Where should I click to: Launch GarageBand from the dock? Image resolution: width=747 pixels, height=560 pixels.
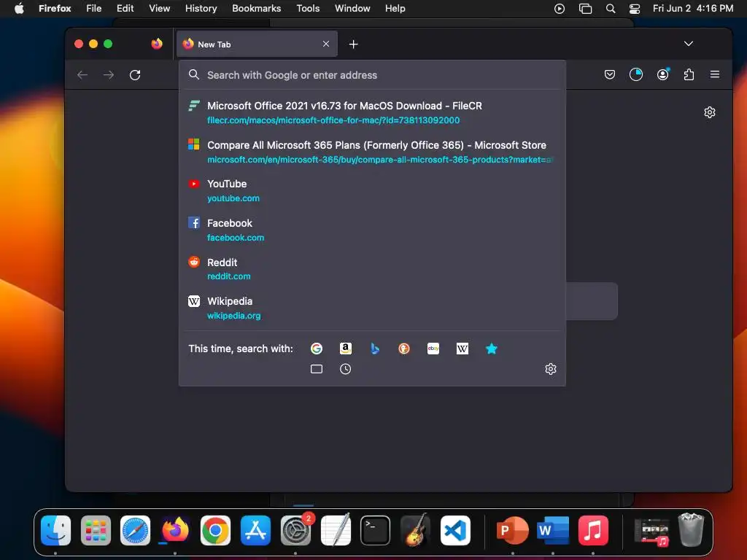pos(415,530)
